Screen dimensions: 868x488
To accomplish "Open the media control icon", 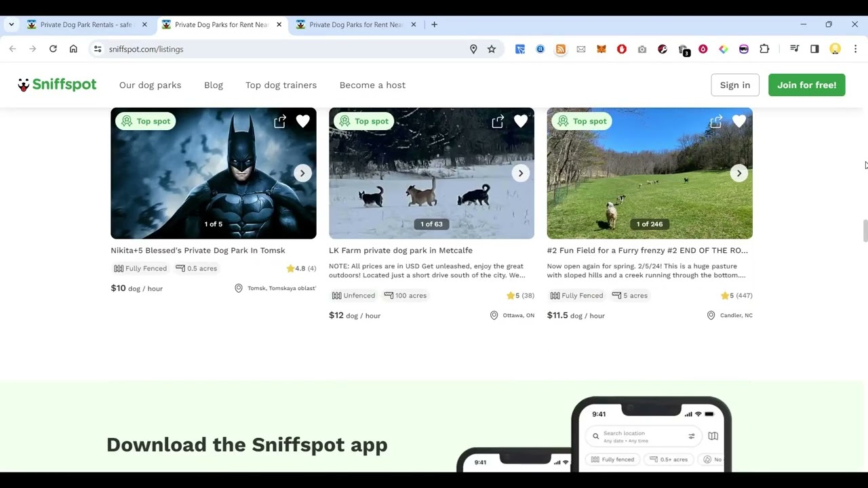I will pos(794,49).
